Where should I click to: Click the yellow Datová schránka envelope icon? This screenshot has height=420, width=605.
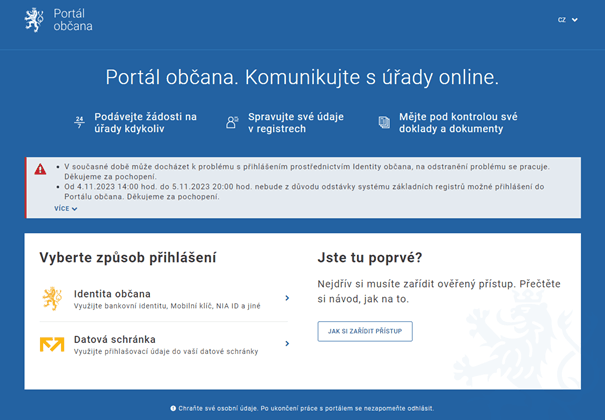tap(52, 344)
